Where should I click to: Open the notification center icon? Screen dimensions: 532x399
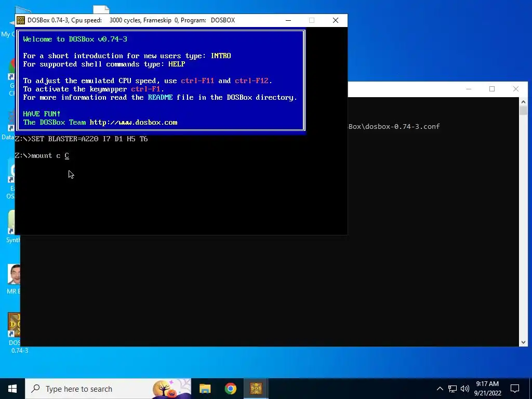pyautogui.click(x=515, y=389)
